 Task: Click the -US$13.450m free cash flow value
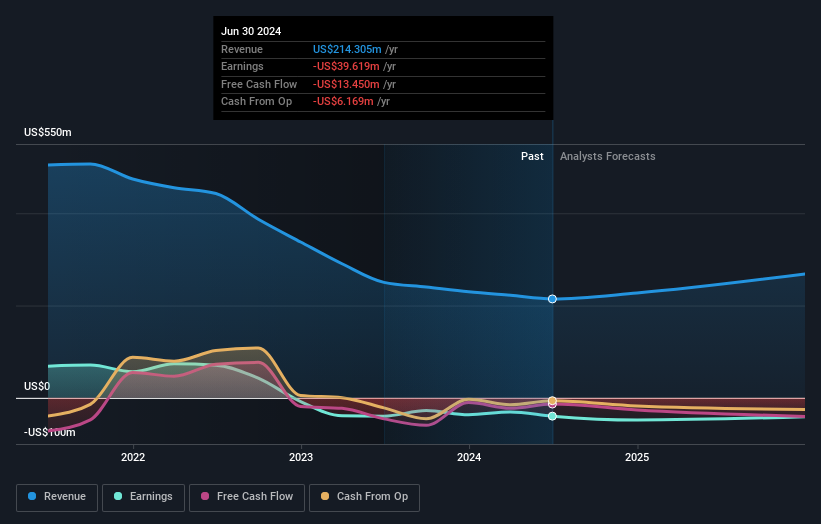click(346, 84)
